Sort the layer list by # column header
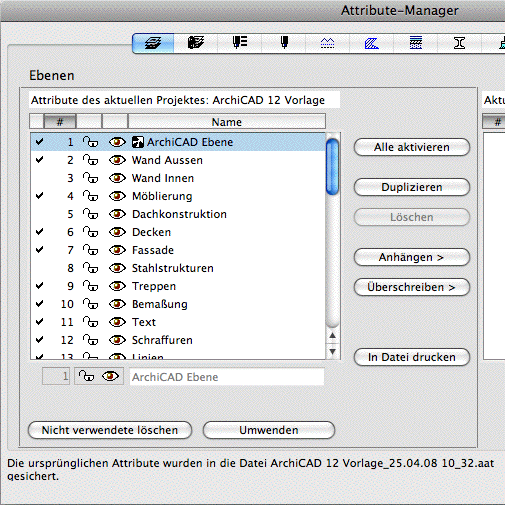The width and height of the screenshot is (505, 505). 60,122
